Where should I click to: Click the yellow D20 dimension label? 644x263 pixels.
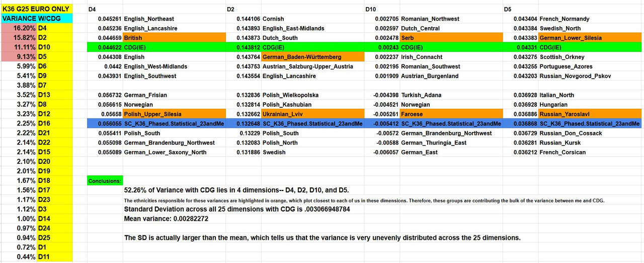coord(54,162)
